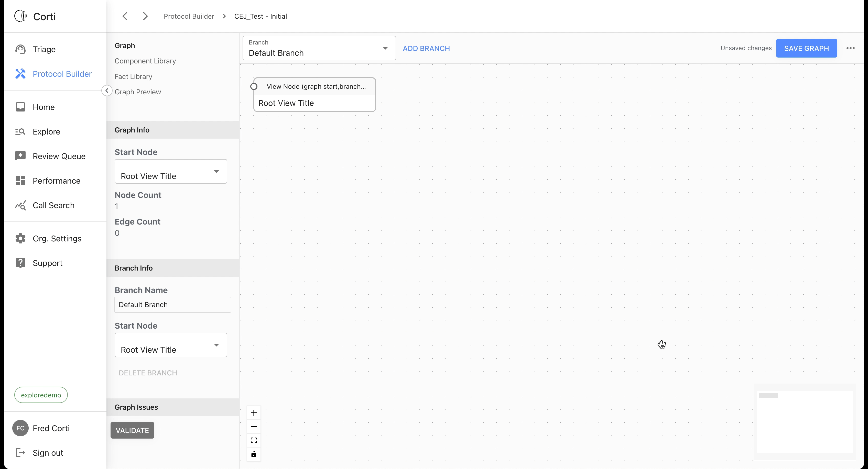Click the Branch Name text field
Screen dimensions: 868x469
172,305
